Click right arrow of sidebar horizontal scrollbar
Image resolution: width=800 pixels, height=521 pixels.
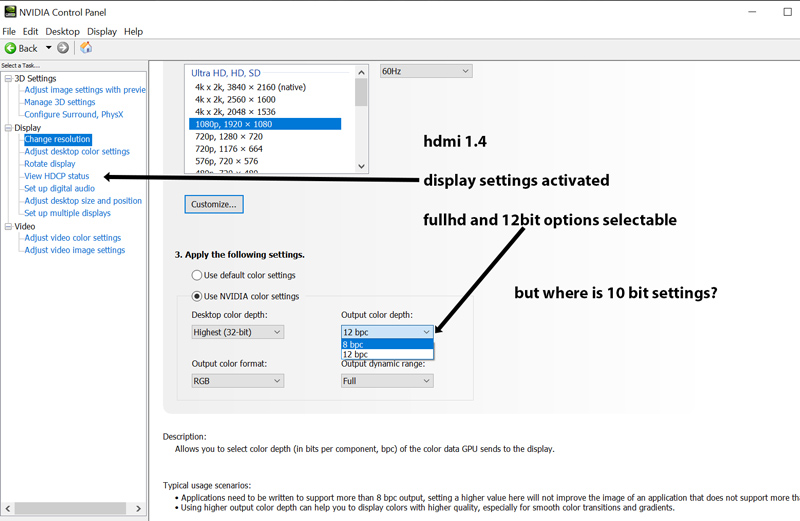coord(138,508)
